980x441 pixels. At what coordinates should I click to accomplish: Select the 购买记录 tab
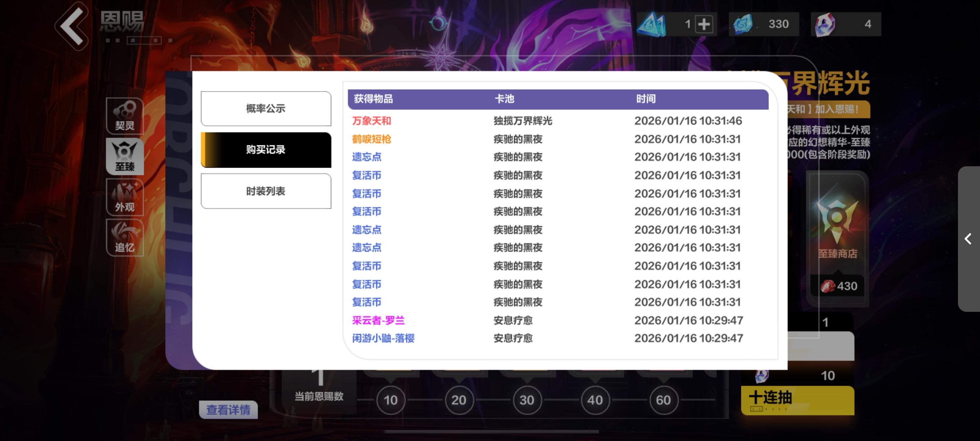pos(266,150)
